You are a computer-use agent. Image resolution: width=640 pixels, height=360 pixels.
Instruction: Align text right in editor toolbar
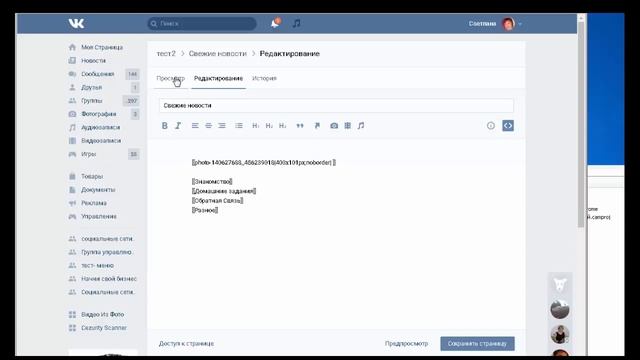222,126
